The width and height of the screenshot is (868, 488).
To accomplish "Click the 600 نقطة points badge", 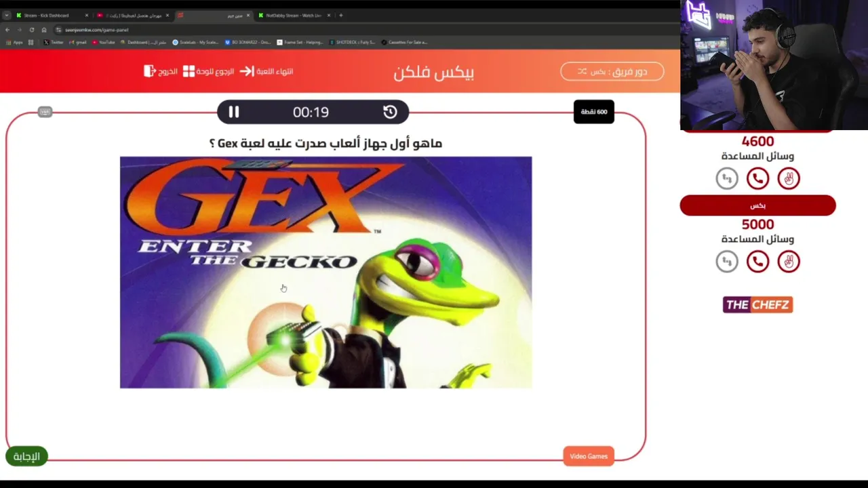I will (594, 112).
